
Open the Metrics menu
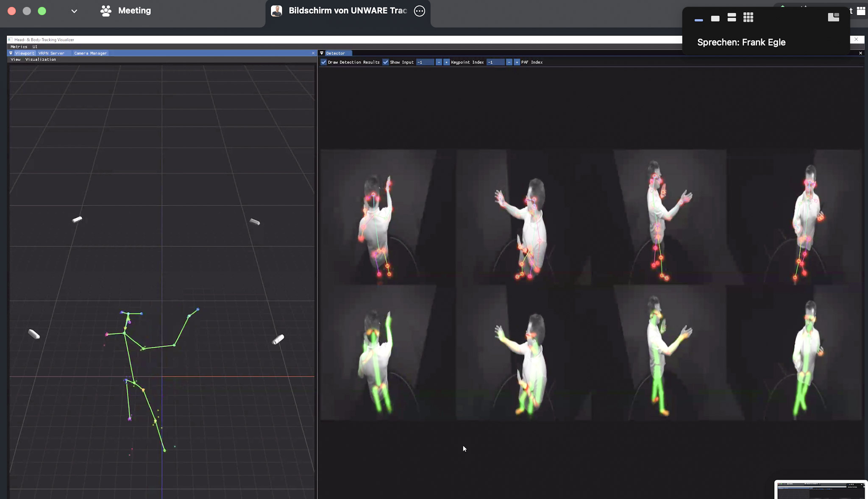[19, 47]
